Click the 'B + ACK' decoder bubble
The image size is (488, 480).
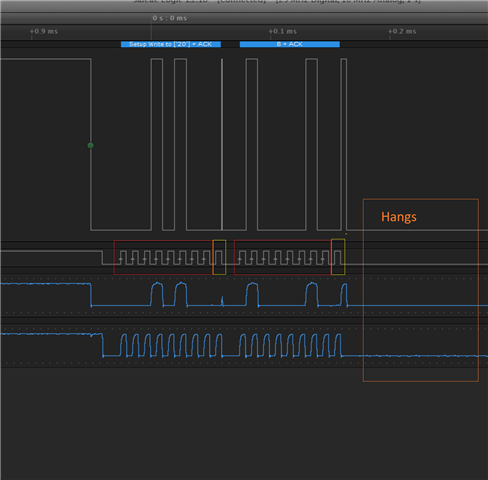tap(290, 44)
